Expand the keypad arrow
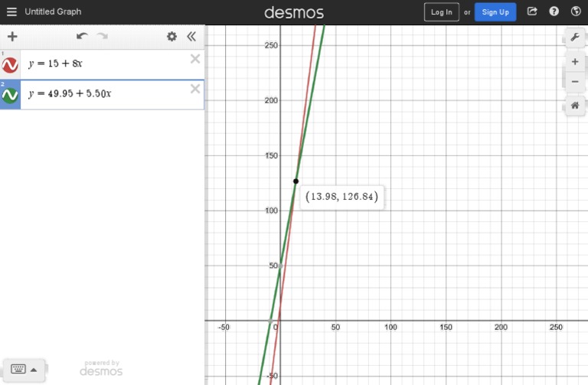The width and height of the screenshot is (588, 385). [x=34, y=370]
